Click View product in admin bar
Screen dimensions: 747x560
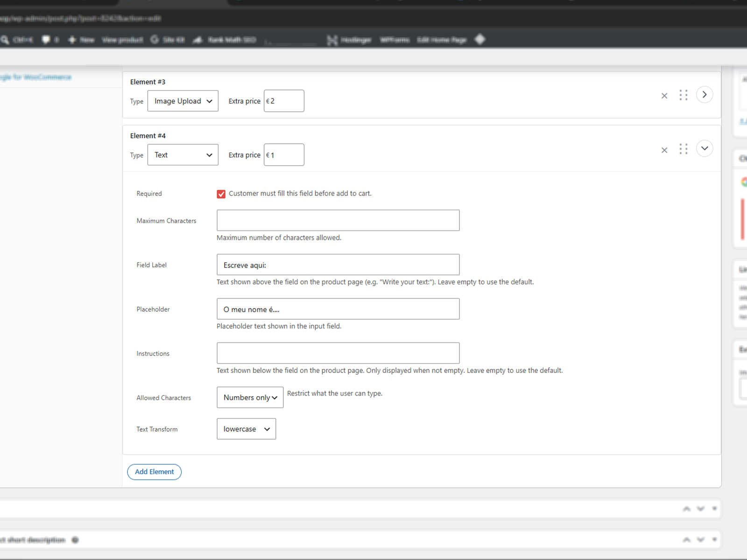(122, 40)
